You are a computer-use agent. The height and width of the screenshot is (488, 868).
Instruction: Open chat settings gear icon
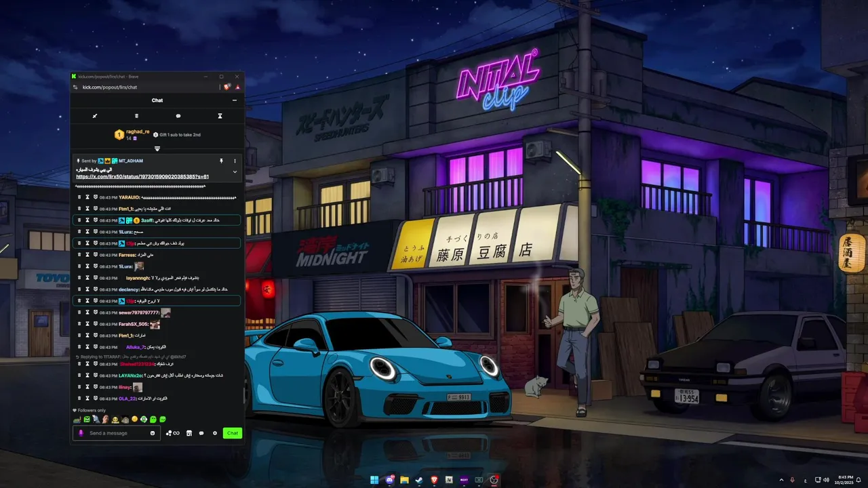click(x=215, y=433)
